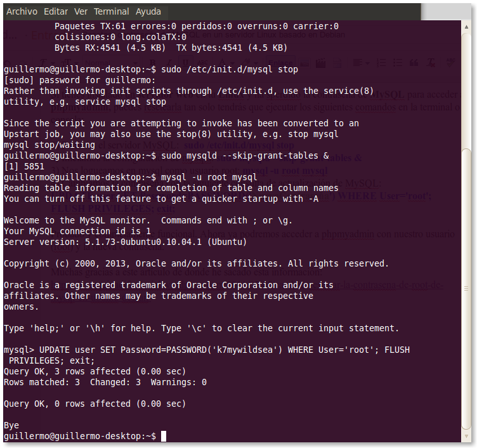Click the faint numbered list icon

click(x=382, y=63)
